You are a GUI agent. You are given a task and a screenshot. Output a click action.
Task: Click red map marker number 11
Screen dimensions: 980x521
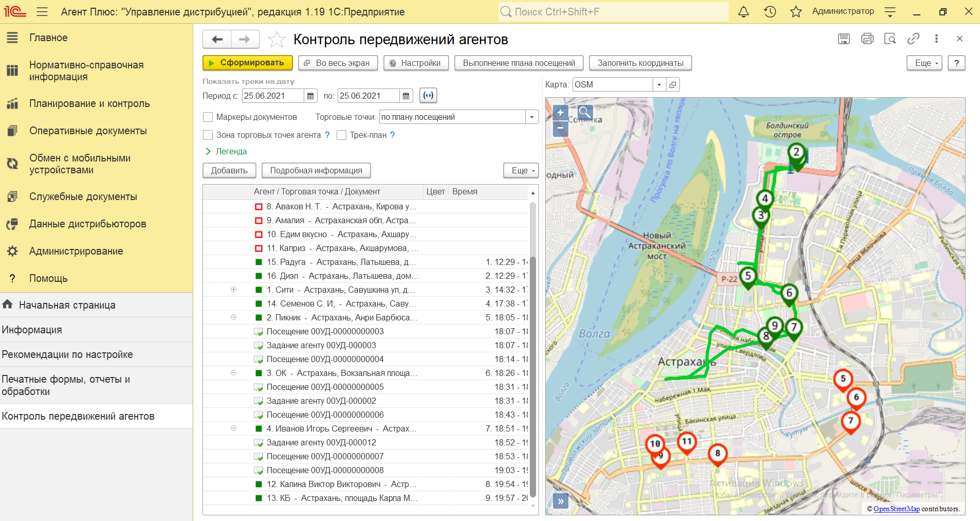(687, 443)
